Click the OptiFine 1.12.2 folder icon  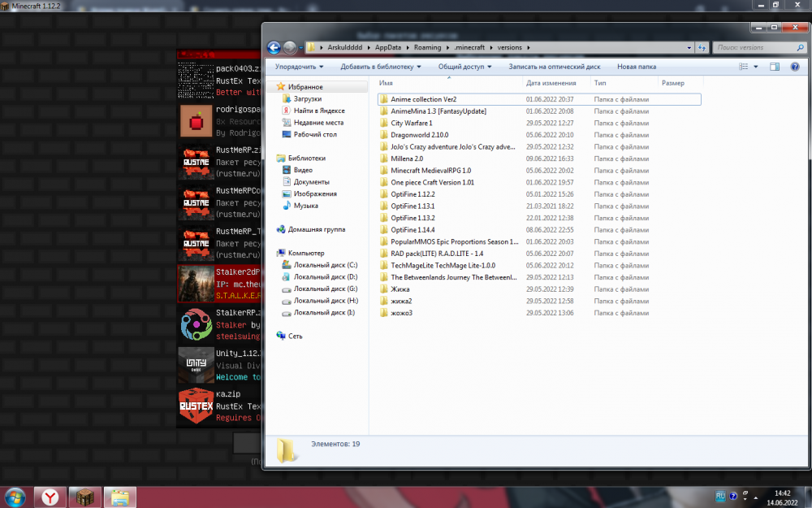coord(384,194)
